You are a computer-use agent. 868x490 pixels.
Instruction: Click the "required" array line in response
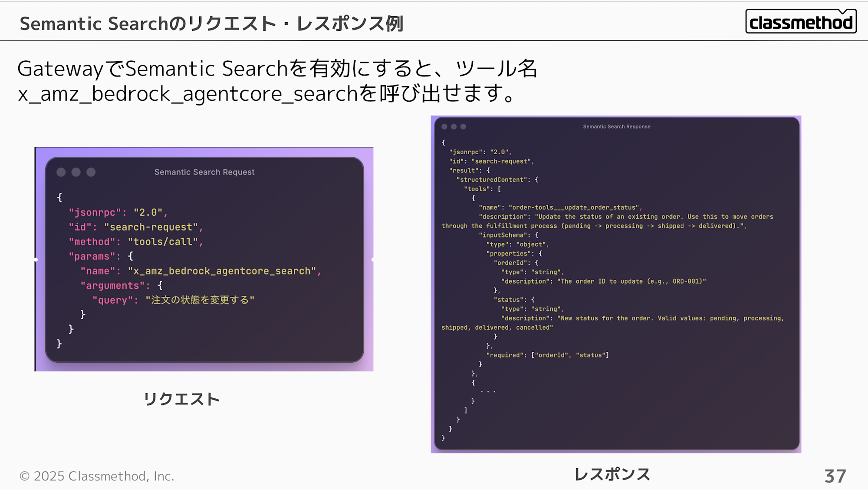pos(547,355)
